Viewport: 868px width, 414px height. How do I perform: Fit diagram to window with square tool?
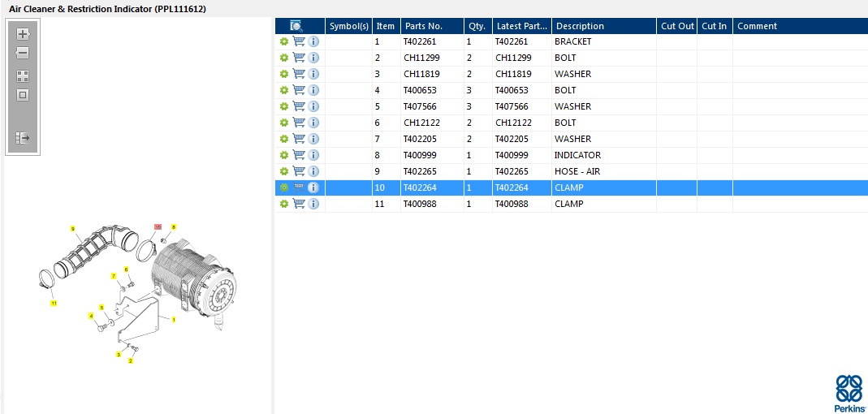23,95
